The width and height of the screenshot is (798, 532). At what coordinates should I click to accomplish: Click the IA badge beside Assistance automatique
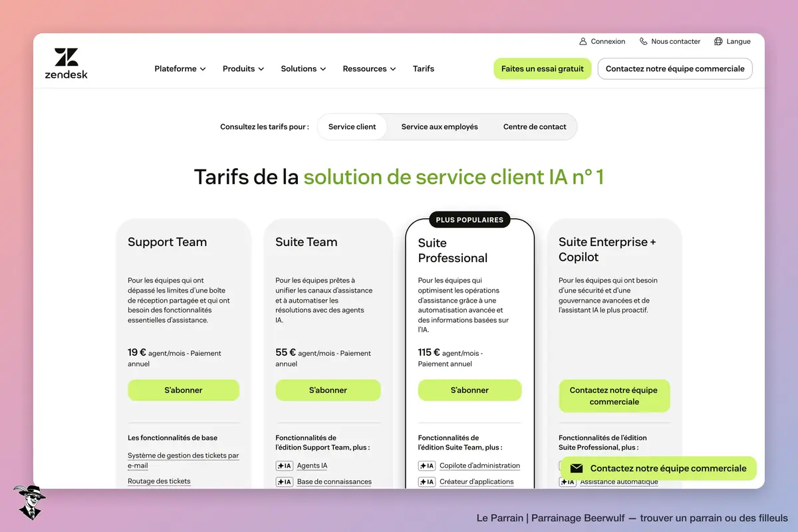[567, 481]
